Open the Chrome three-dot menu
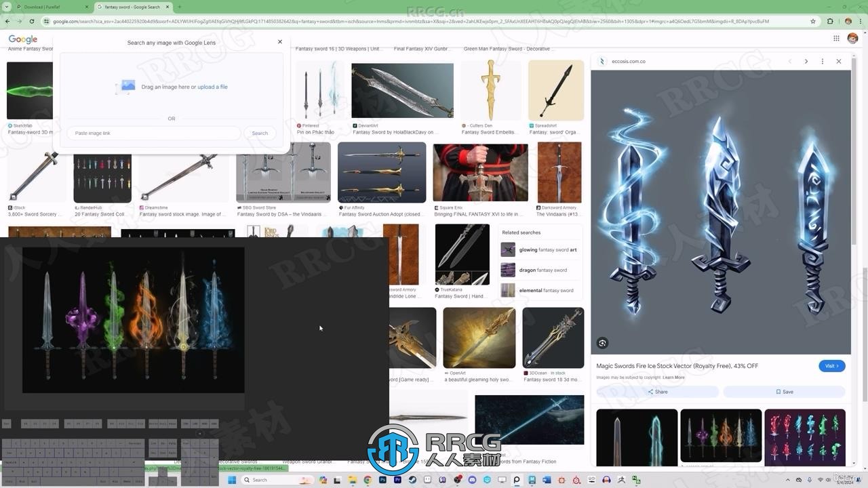This screenshot has width=868, height=488. [861, 21]
